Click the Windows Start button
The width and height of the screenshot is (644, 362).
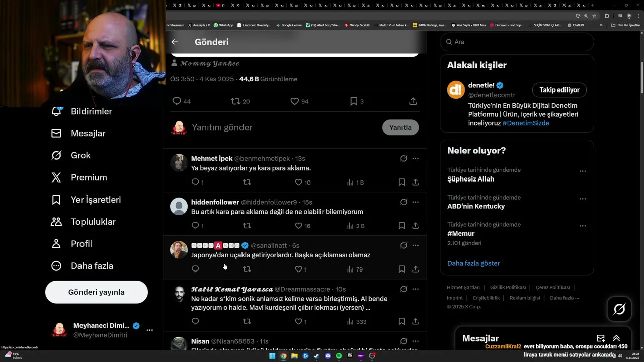pos(272,356)
